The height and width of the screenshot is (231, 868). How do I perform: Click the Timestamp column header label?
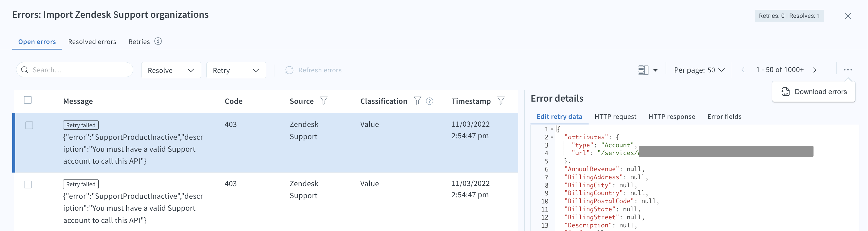pos(471,101)
